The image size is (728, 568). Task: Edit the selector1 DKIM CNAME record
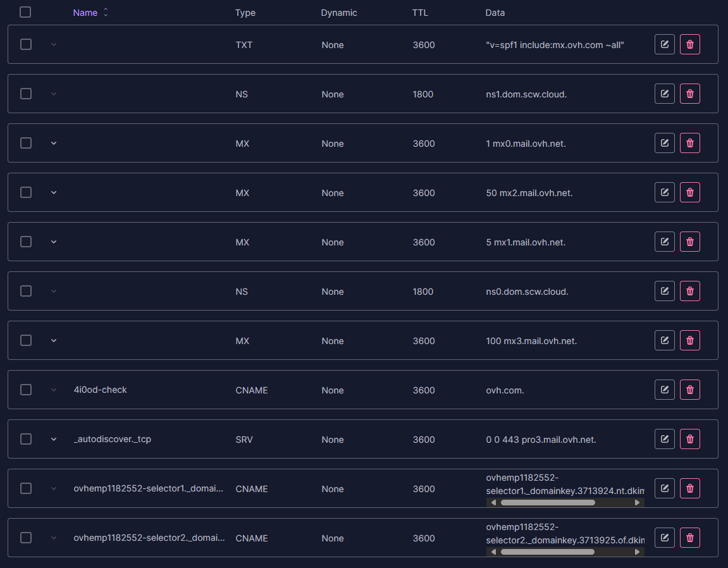click(664, 488)
